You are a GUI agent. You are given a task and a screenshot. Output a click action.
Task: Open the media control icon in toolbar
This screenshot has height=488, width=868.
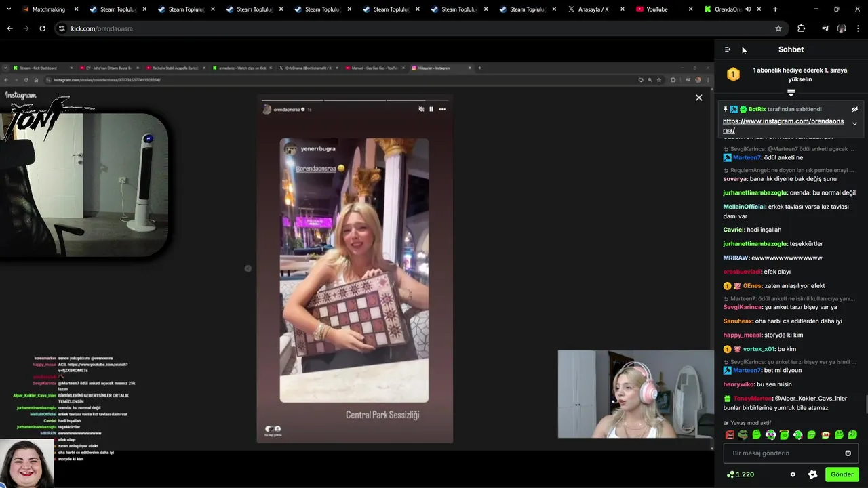(825, 28)
